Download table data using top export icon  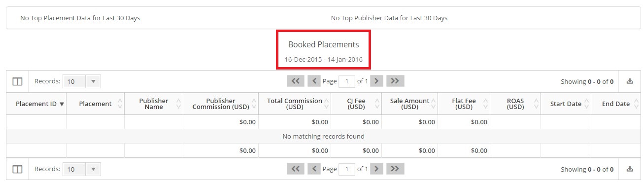point(630,81)
